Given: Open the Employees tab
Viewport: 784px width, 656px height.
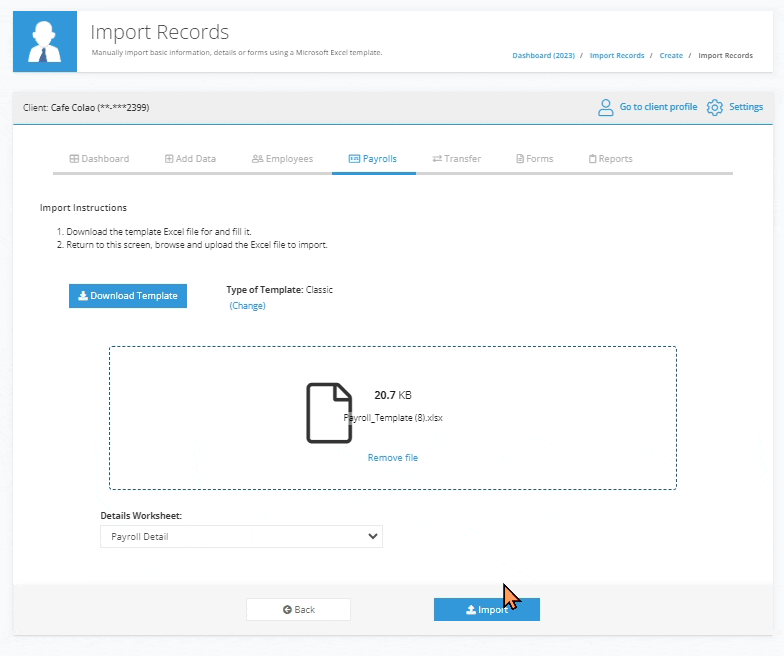Looking at the screenshot, I should 282,158.
